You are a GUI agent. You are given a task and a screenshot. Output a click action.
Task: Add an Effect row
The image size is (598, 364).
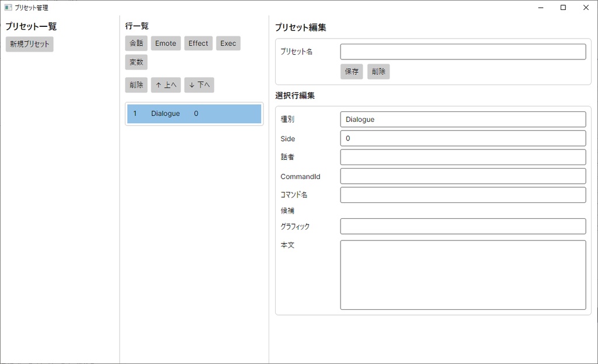click(198, 43)
